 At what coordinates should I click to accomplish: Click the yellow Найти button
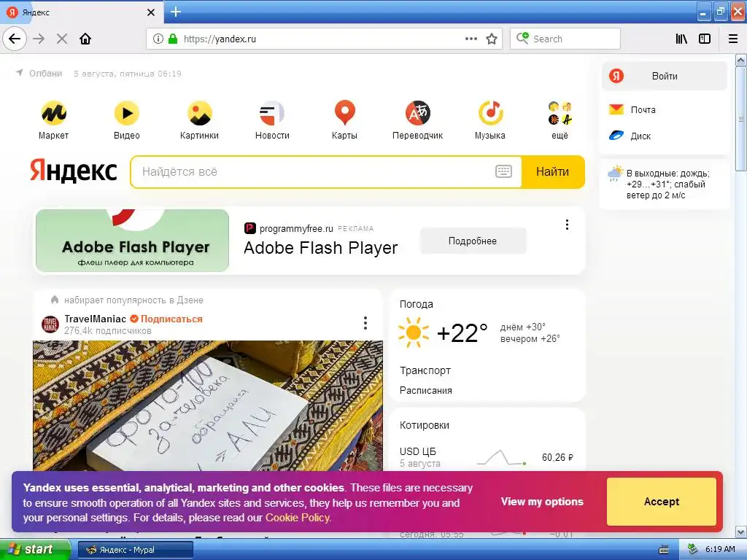point(553,172)
